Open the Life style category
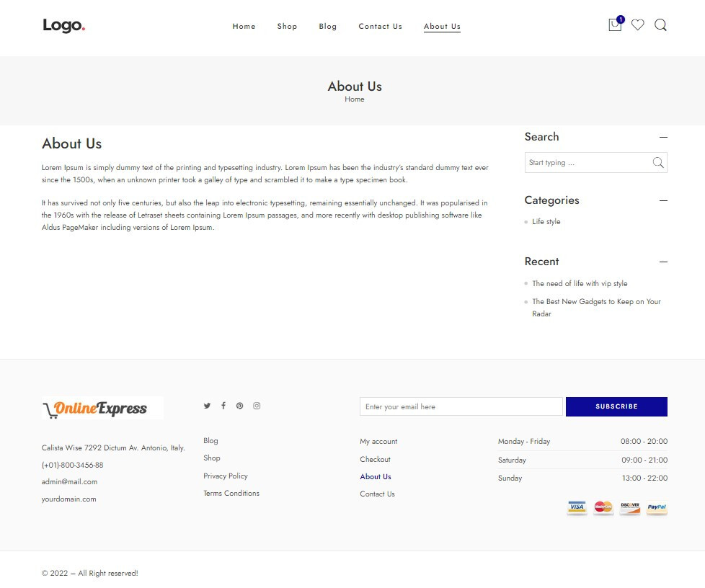705x588 pixels. tap(546, 221)
